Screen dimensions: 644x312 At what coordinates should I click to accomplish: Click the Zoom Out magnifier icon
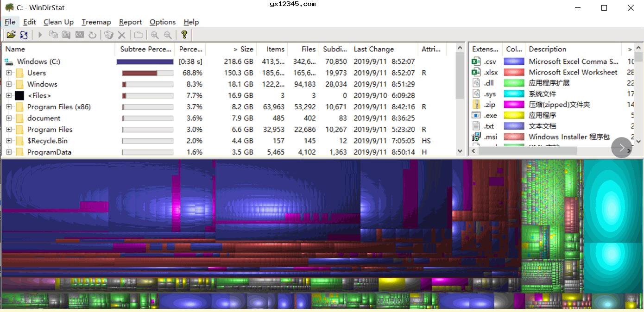[168, 35]
